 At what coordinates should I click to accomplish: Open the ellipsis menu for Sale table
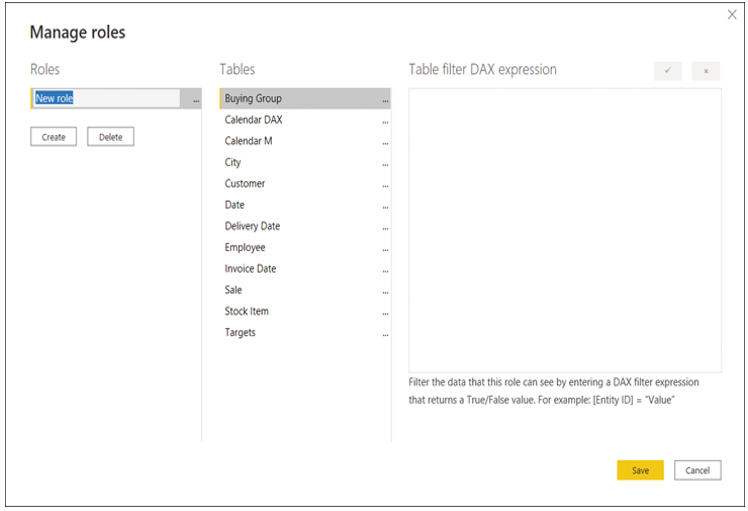pyautogui.click(x=385, y=292)
